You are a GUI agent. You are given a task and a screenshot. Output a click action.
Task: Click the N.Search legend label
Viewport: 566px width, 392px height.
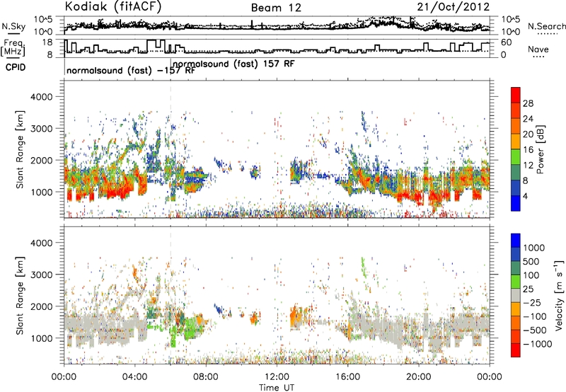[546, 26]
